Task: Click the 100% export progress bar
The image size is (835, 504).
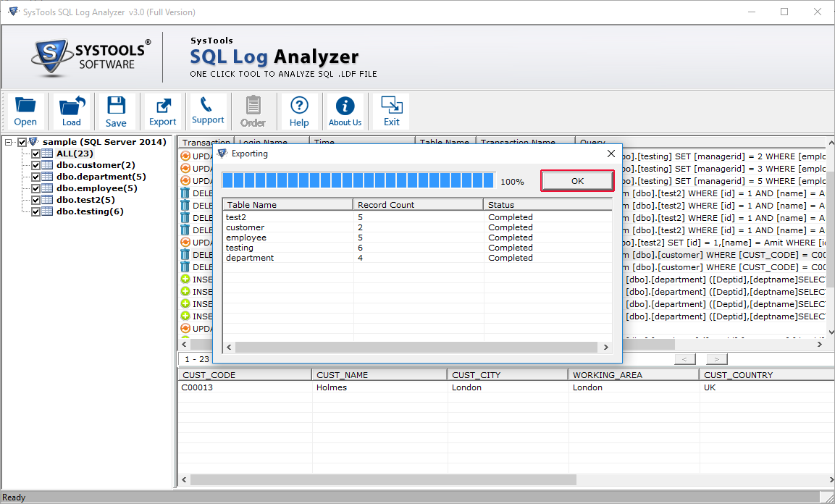Action: click(x=358, y=180)
